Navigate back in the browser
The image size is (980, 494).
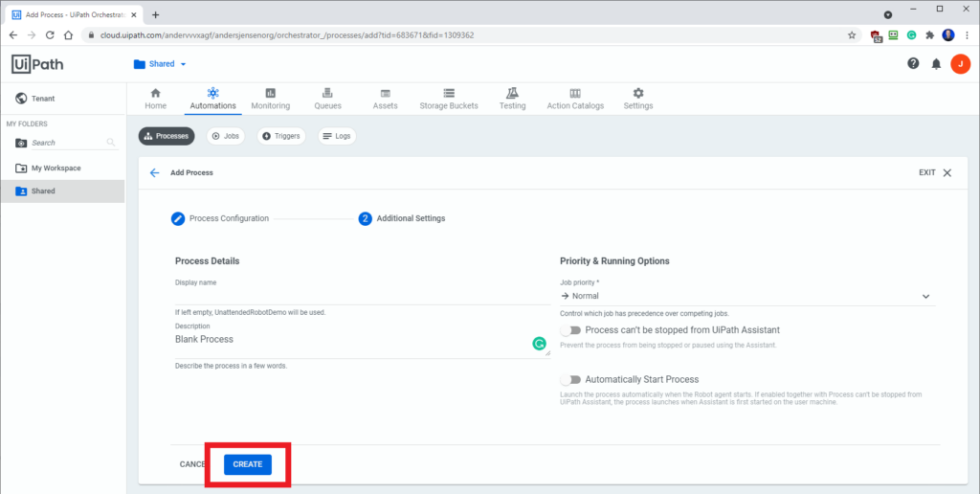coord(13,35)
